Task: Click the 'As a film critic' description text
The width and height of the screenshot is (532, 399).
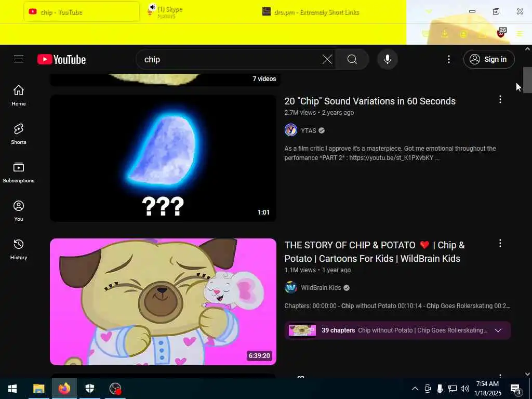Action: (x=390, y=153)
